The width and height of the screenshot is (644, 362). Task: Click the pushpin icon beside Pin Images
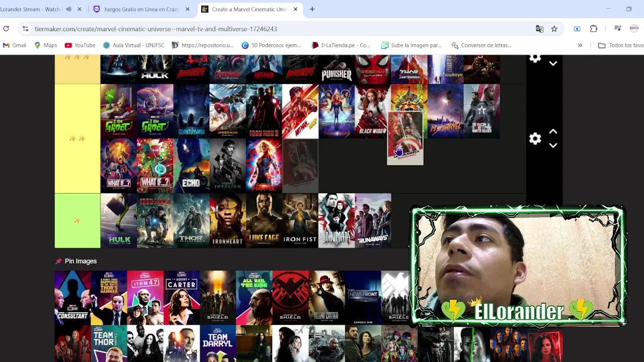58,261
